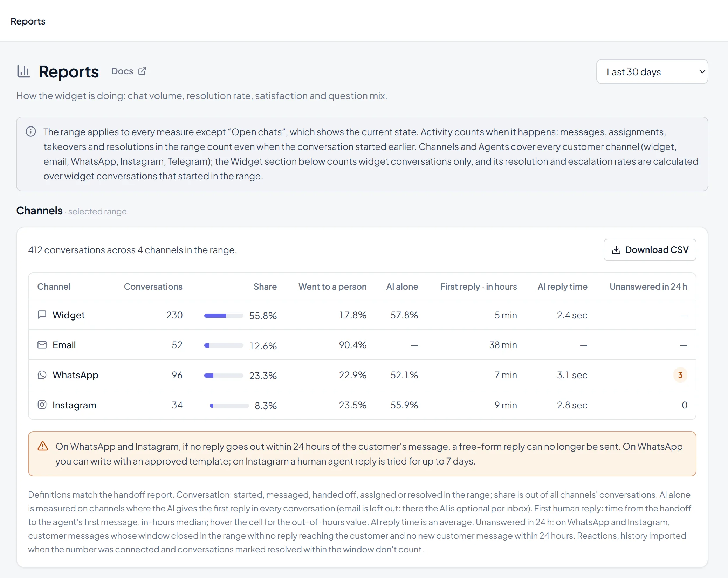Click the 38 min first reply cell for Email
Screen dimensions: 728x578
click(x=503, y=345)
